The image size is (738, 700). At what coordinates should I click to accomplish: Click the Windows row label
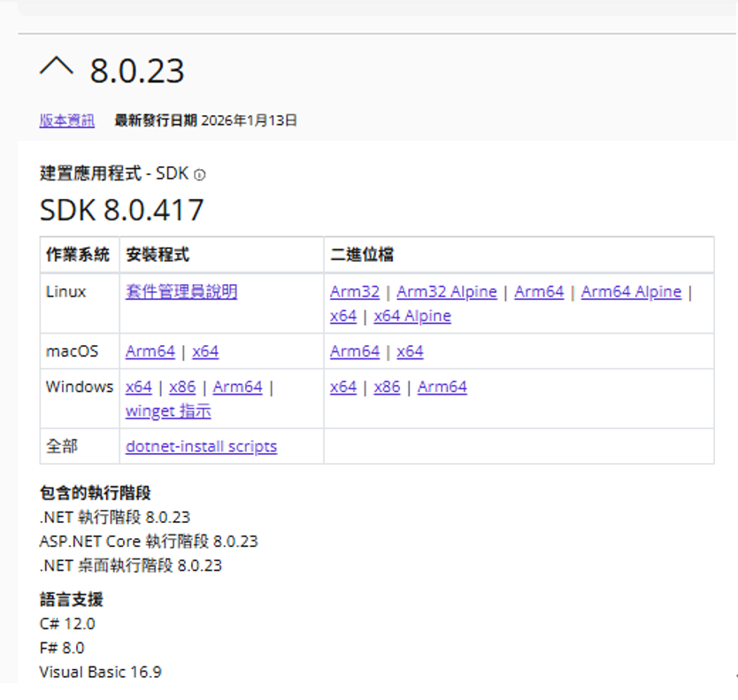[80, 387]
